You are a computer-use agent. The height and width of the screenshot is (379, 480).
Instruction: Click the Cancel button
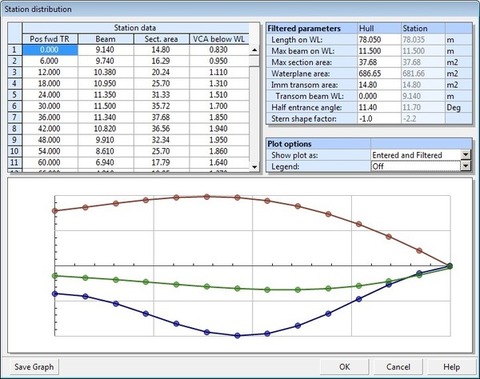pyautogui.click(x=398, y=367)
